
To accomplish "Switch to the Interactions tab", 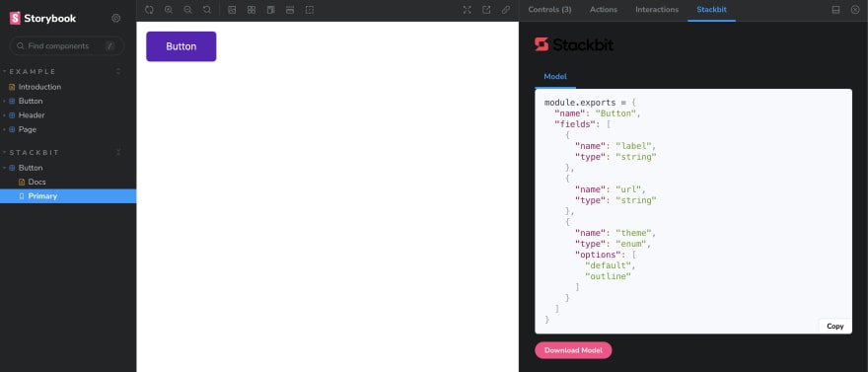I will click(x=657, y=10).
